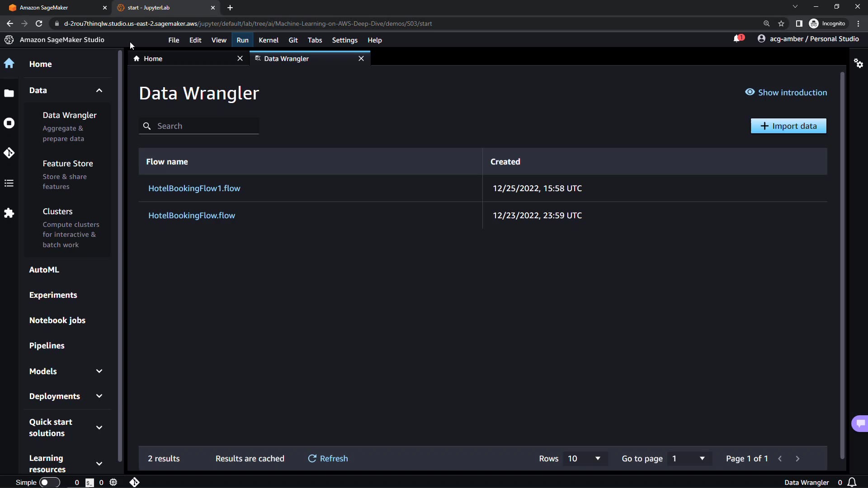868x488 pixels.
Task: Open the Git sidebar icon
Action: tap(9, 153)
